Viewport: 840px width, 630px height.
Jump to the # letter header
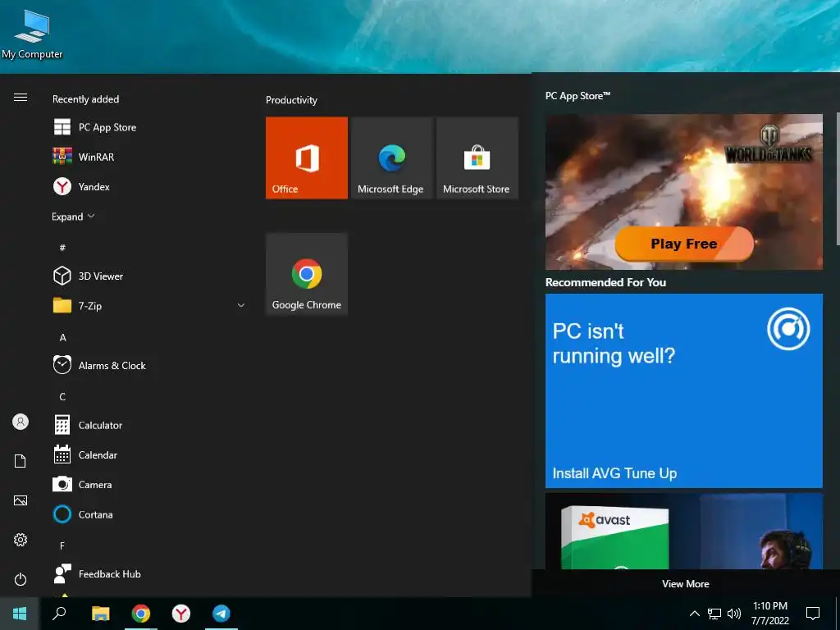62,248
